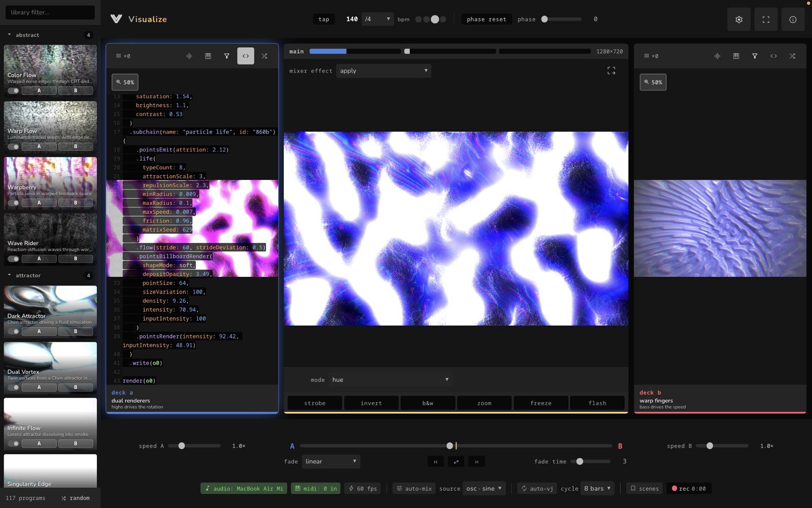812x508 pixels.
Task: Click the speed A slider
Action: coord(194,446)
